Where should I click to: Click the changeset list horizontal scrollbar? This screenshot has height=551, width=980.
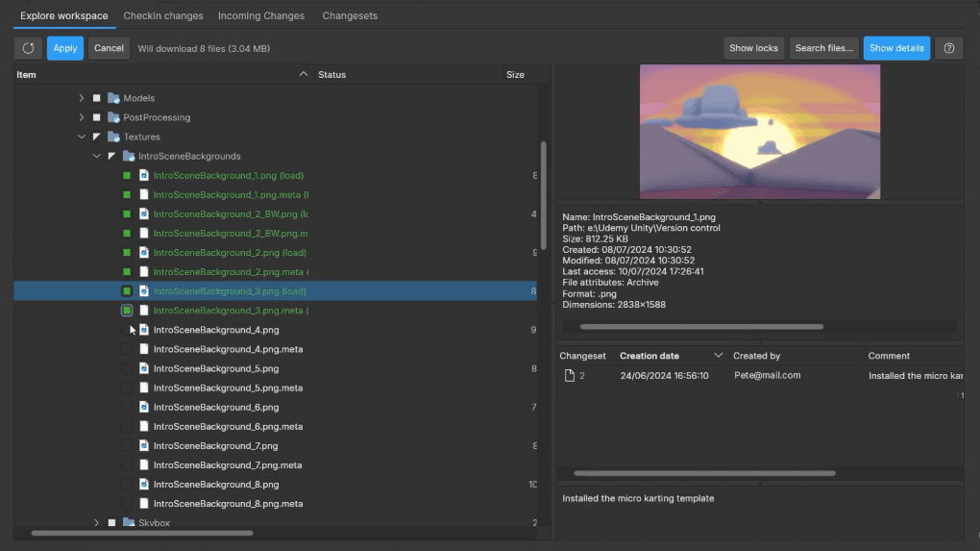click(705, 473)
